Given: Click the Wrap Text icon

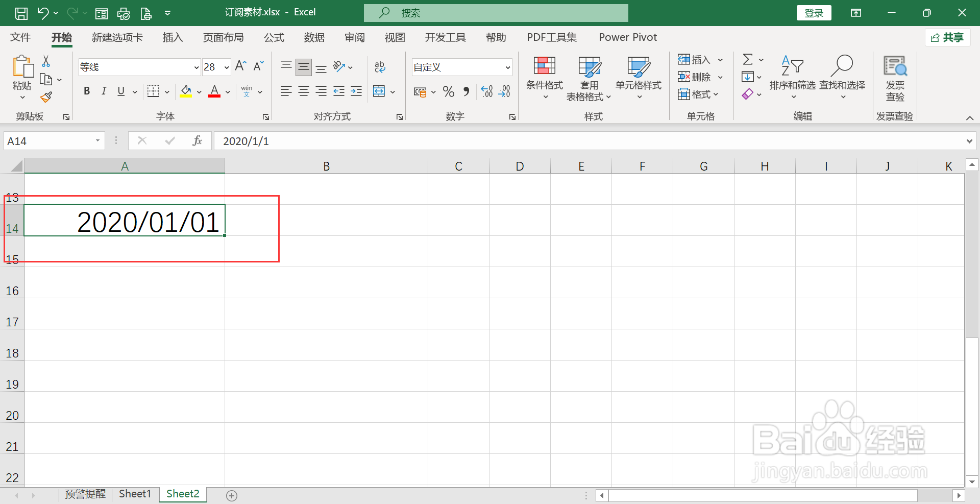Looking at the screenshot, I should point(380,66).
